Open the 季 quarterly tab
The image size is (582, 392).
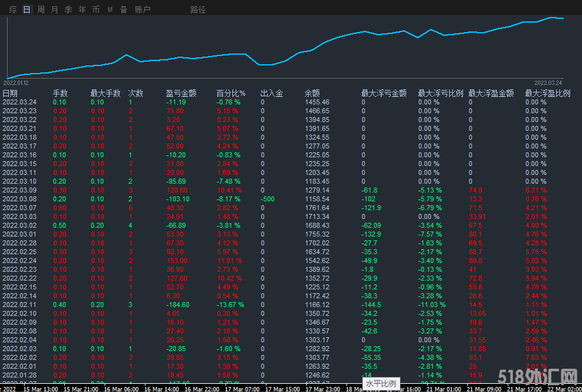(x=68, y=9)
